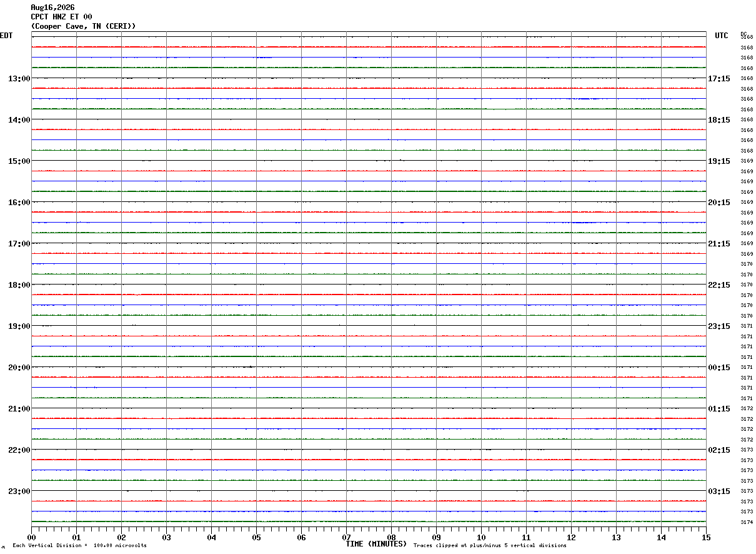Screen dimensions: 756x554
Task: Click the Aug16,2026 date header
Action: [x=52, y=8]
